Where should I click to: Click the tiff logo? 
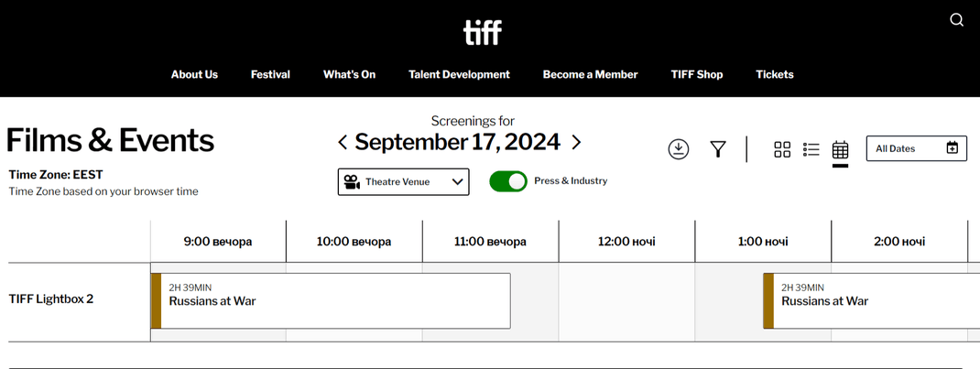[482, 33]
